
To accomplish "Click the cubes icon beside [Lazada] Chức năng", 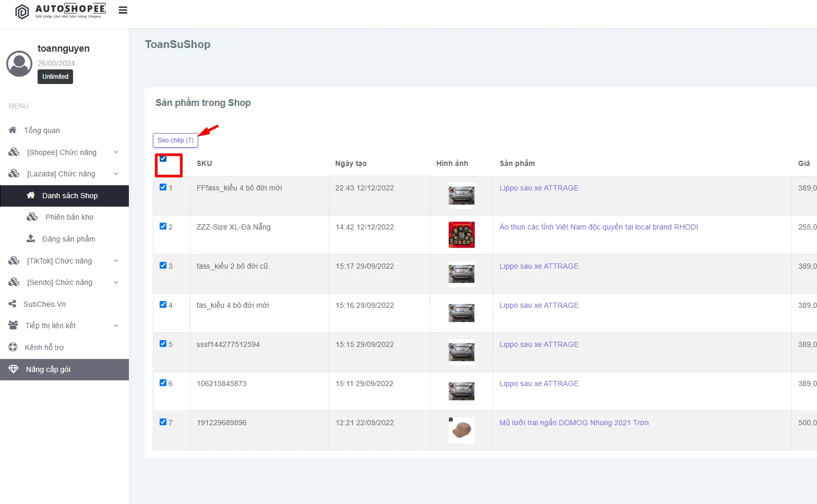I will click(x=14, y=174).
